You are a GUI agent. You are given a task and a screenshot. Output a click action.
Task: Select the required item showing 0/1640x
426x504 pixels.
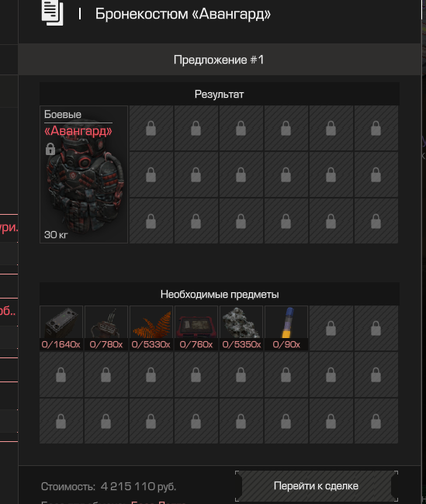61,328
